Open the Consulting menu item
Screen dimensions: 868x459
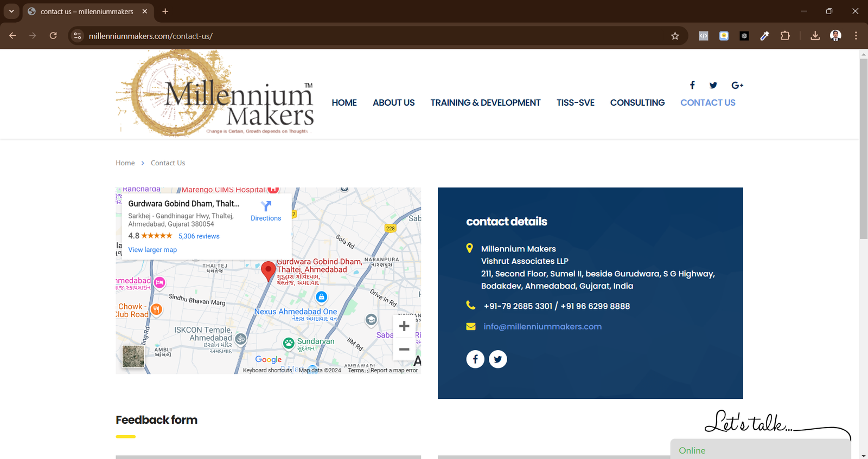pos(637,102)
